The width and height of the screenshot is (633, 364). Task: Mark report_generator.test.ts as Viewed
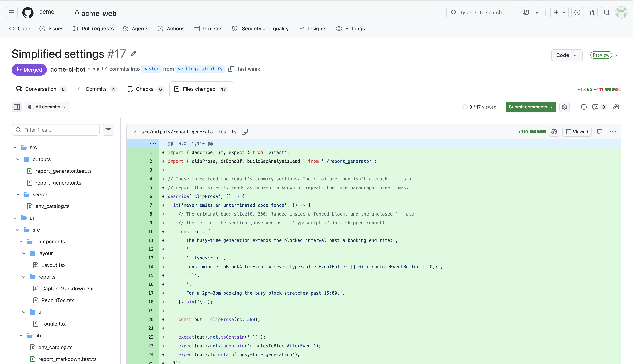577,132
